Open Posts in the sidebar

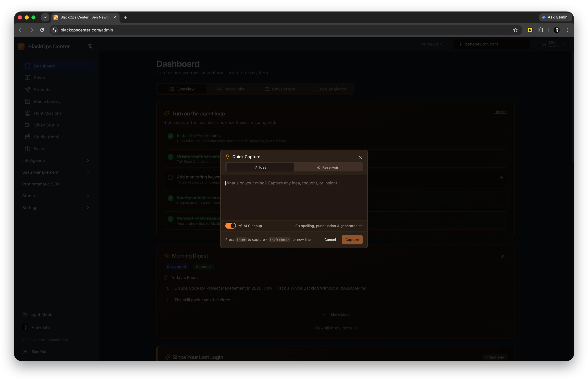pos(57,78)
